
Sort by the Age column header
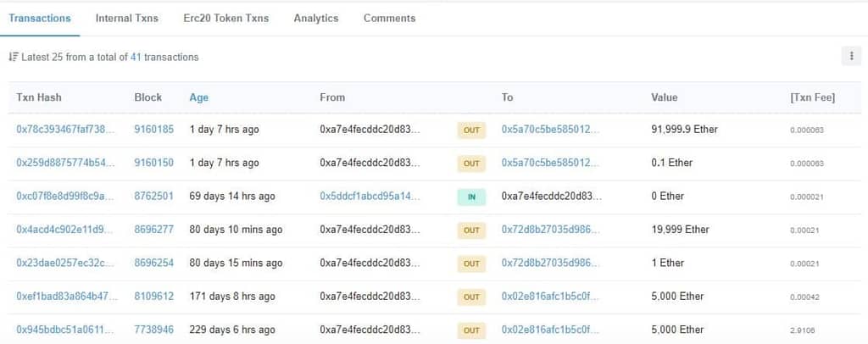tap(198, 97)
